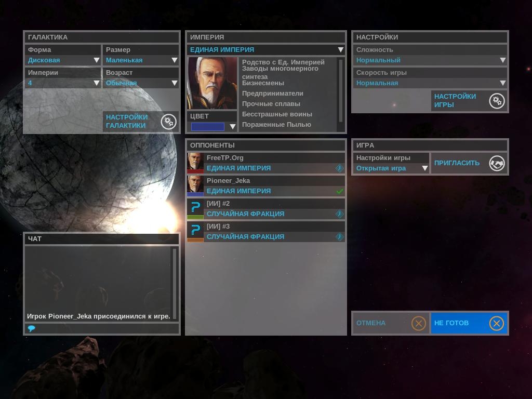The height and width of the screenshot is (399, 532).
Task: Toggle the НЕ ГОТОВ ready status
Action: [x=469, y=323]
